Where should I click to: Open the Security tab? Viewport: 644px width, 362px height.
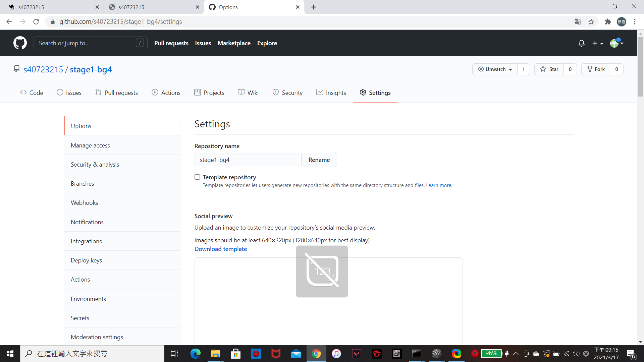coord(287,93)
